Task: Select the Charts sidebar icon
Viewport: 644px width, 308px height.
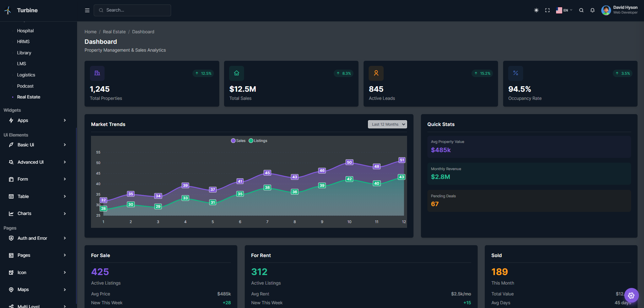Action: click(11, 213)
